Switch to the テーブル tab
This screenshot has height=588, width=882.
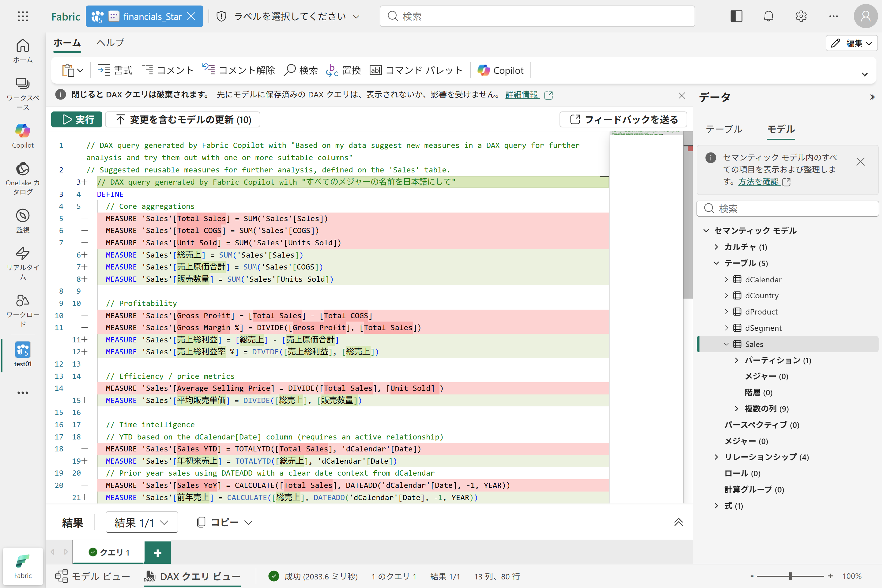[724, 129]
